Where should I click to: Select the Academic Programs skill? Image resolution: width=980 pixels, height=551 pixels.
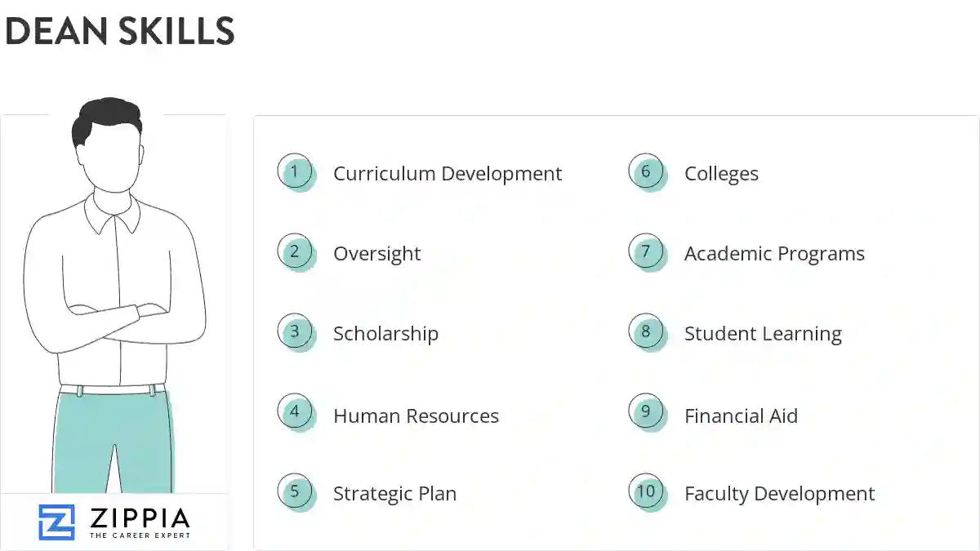774,254
